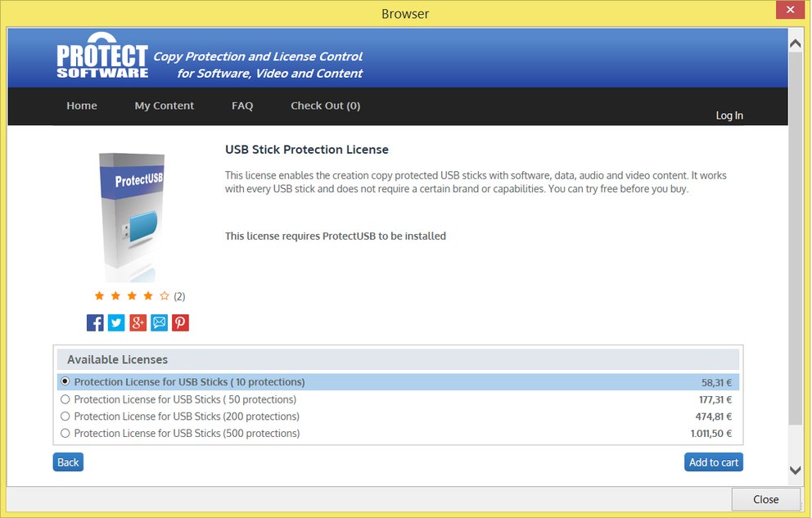This screenshot has width=812, height=518.
Task: Click the email share icon
Action: (159, 322)
